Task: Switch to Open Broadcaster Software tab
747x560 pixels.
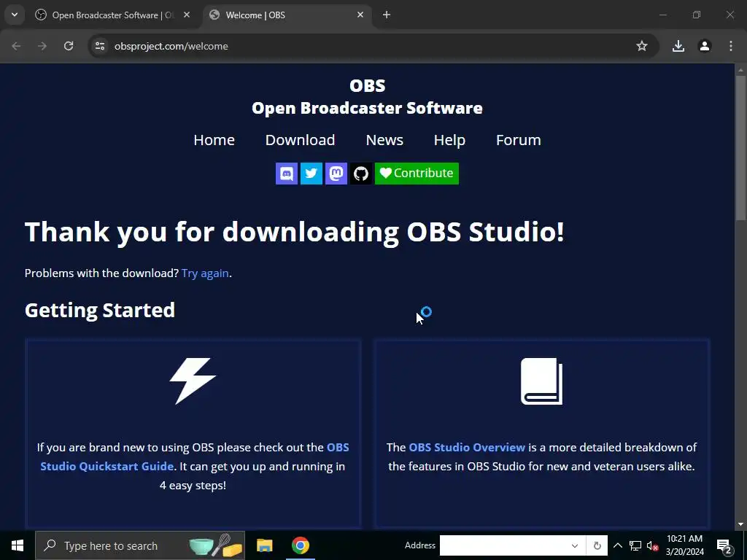Action: 113,15
